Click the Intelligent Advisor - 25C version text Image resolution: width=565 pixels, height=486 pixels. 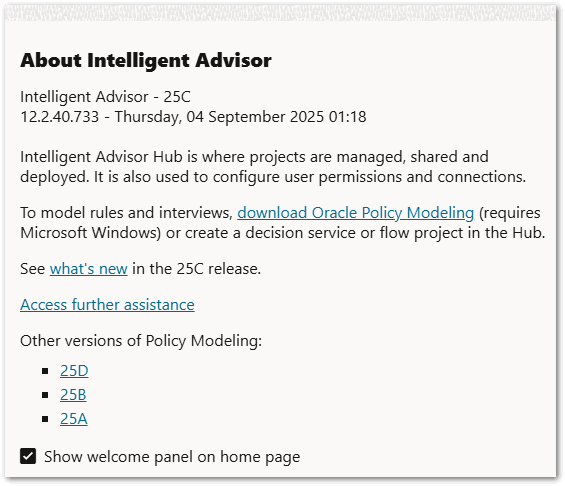click(105, 97)
